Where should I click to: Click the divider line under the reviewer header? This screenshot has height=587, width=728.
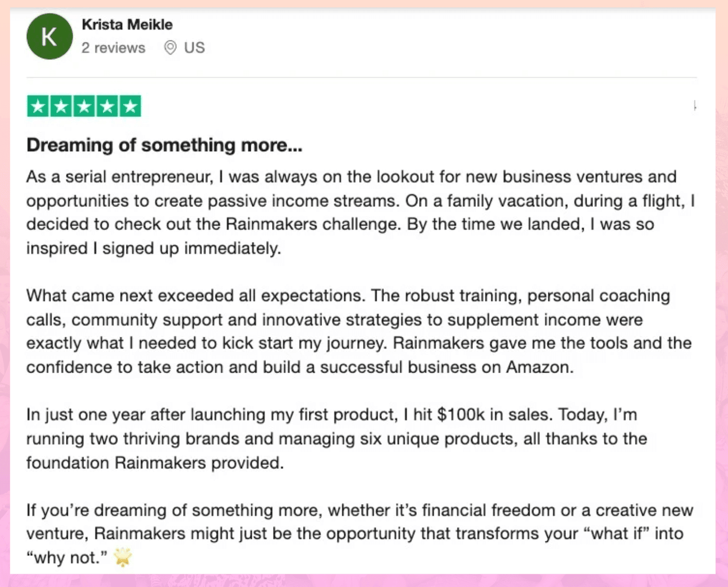(362, 77)
